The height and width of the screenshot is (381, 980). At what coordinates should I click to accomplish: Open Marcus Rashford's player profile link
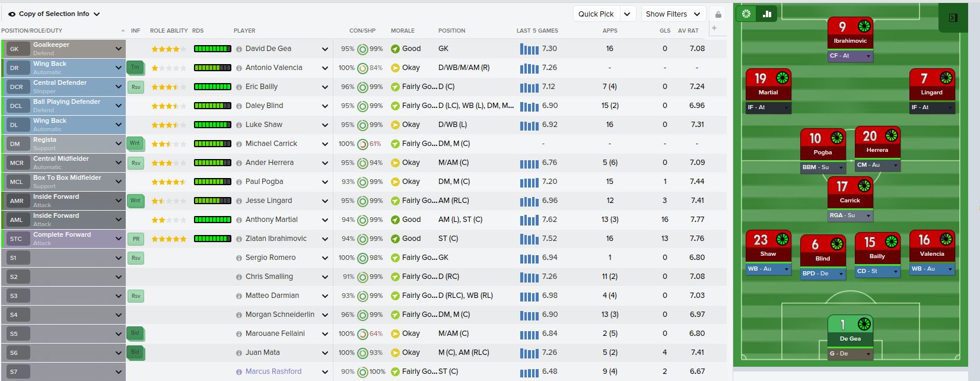(273, 372)
